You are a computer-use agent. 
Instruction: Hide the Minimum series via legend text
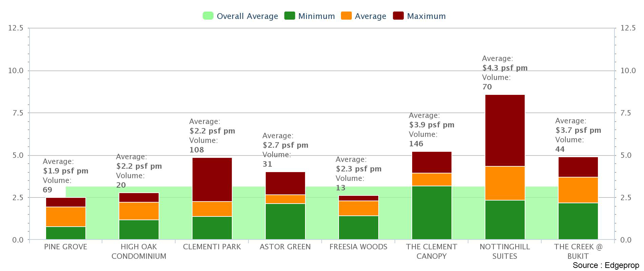point(316,16)
